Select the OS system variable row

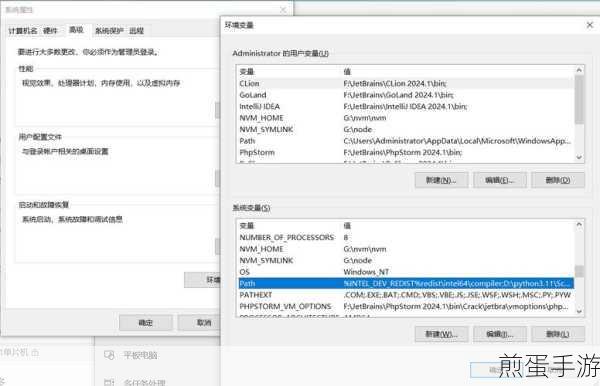[406, 272]
